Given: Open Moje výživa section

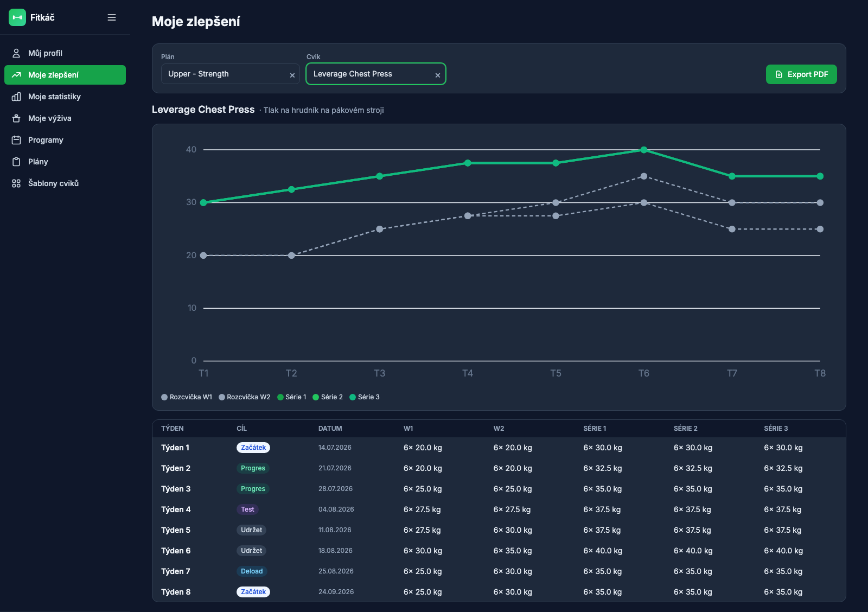Looking at the screenshot, I should click(x=65, y=118).
